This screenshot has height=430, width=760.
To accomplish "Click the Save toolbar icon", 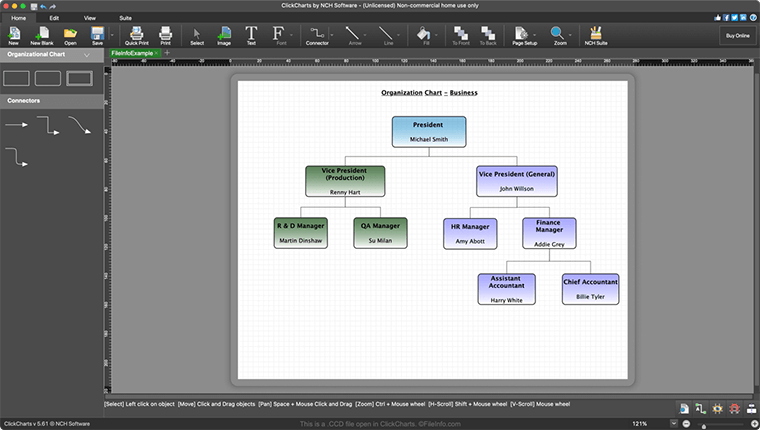I will click(x=97, y=35).
